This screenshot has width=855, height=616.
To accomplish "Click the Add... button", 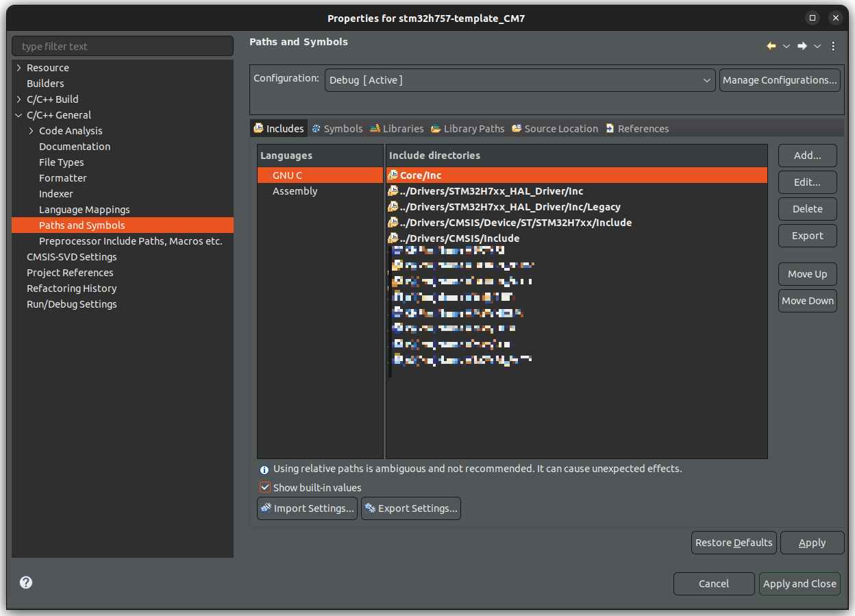I will click(808, 156).
